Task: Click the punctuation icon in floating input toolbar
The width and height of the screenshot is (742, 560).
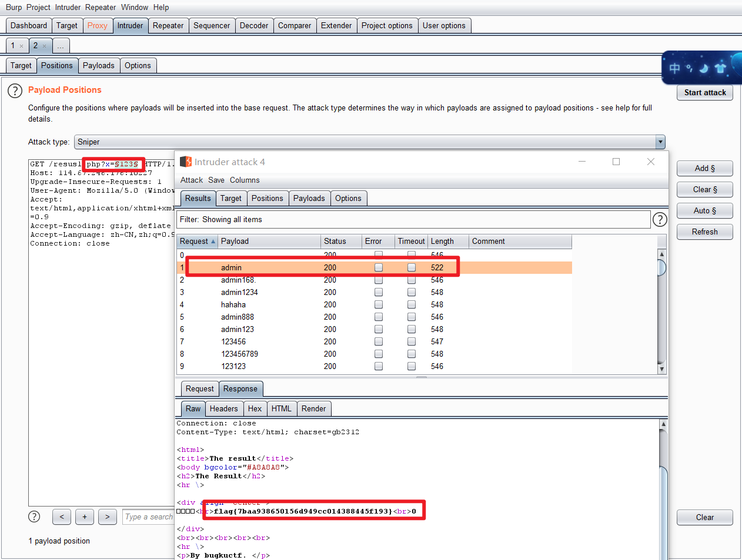Action: click(x=689, y=68)
